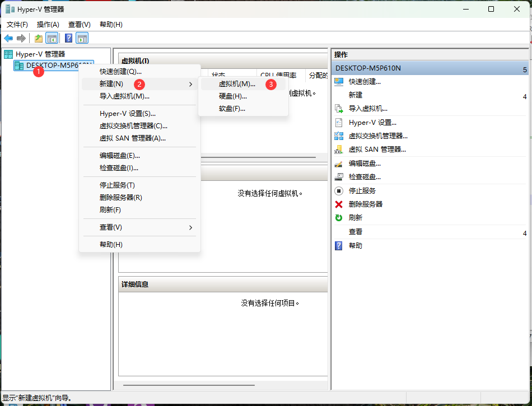This screenshot has height=406, width=532.
Task: Open the 操作(A) menu
Action: coord(48,25)
